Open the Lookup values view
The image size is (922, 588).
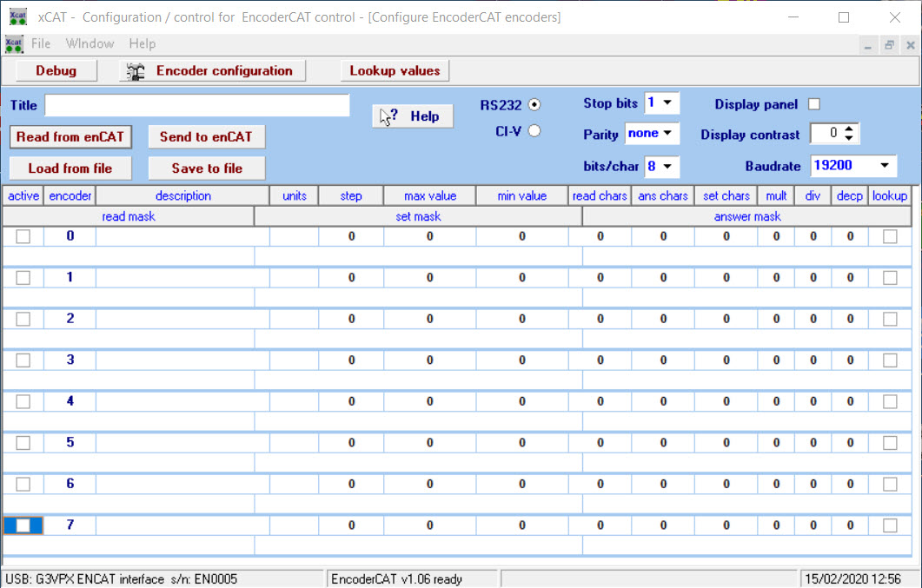click(x=395, y=70)
